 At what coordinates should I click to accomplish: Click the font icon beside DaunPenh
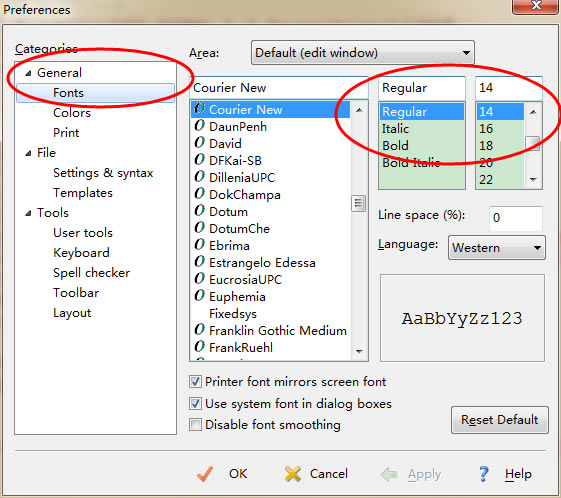coord(199,126)
